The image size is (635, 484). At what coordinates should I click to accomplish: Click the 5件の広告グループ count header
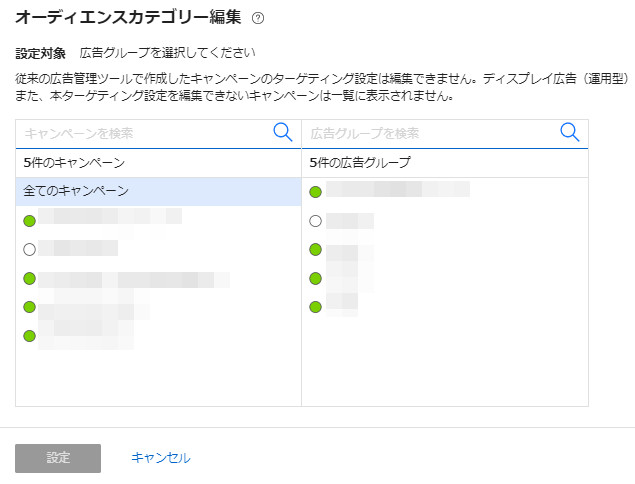(347, 162)
